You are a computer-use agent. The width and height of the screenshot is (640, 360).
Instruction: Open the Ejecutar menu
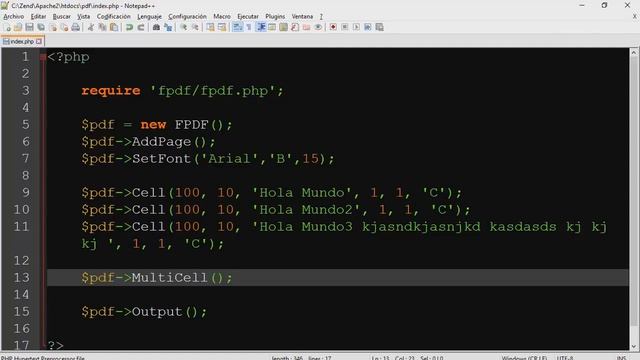[248, 16]
